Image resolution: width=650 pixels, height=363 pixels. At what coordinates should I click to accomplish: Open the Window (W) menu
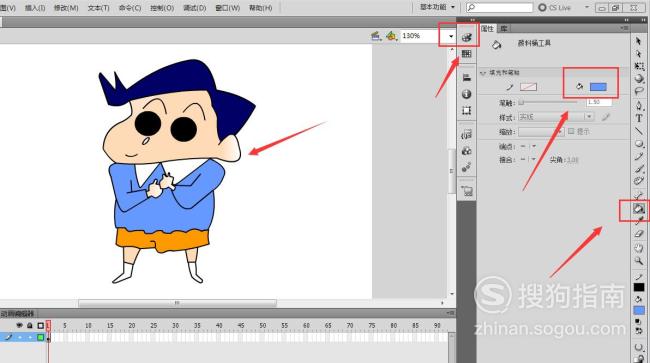click(x=228, y=8)
